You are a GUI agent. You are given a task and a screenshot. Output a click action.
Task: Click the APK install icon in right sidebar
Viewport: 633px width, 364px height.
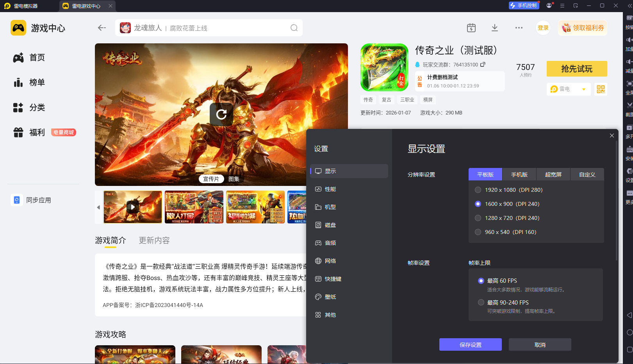(x=629, y=150)
